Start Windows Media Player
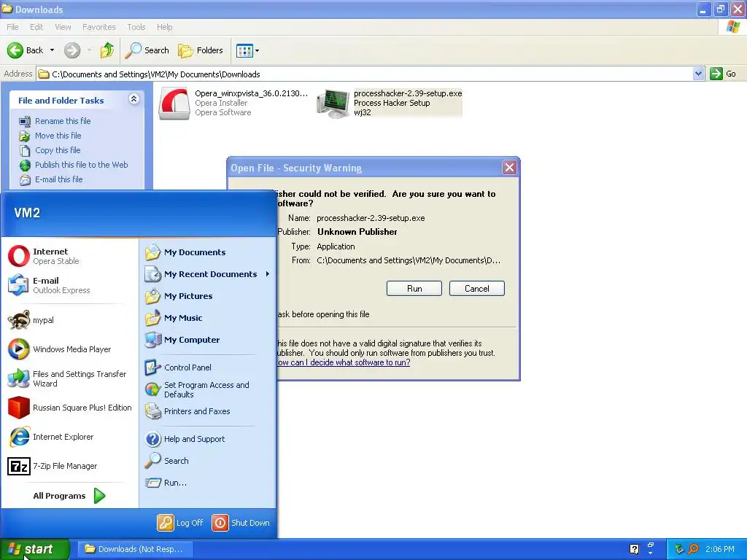The image size is (747, 560). 69,349
